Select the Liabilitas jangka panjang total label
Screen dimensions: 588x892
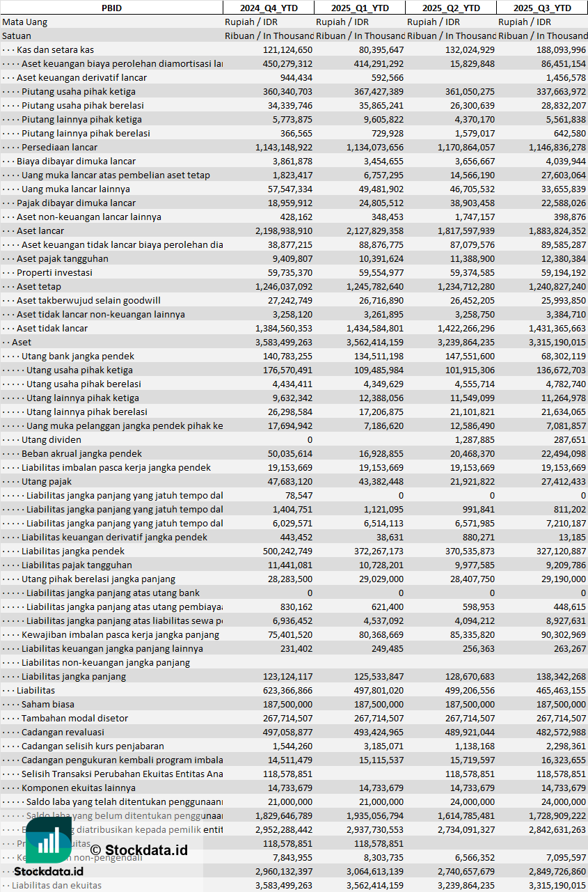(74, 676)
